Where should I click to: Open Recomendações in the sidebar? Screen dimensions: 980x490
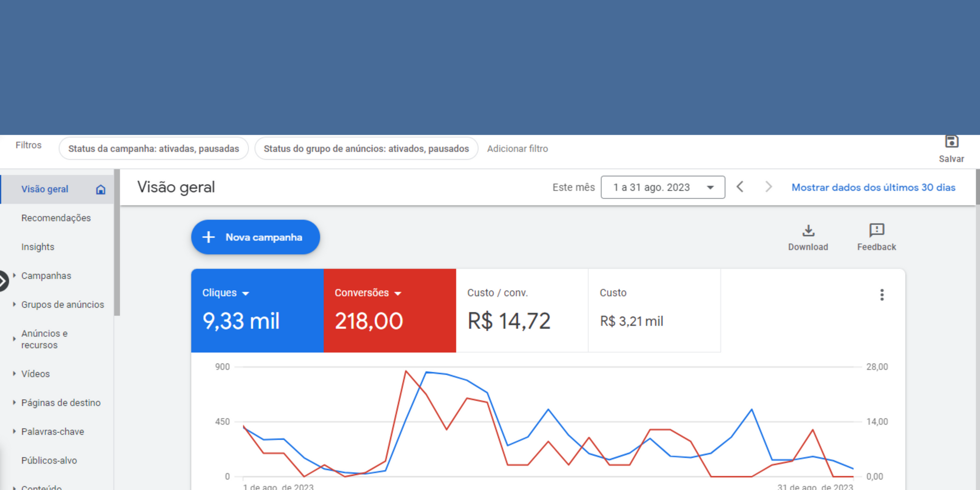56,218
